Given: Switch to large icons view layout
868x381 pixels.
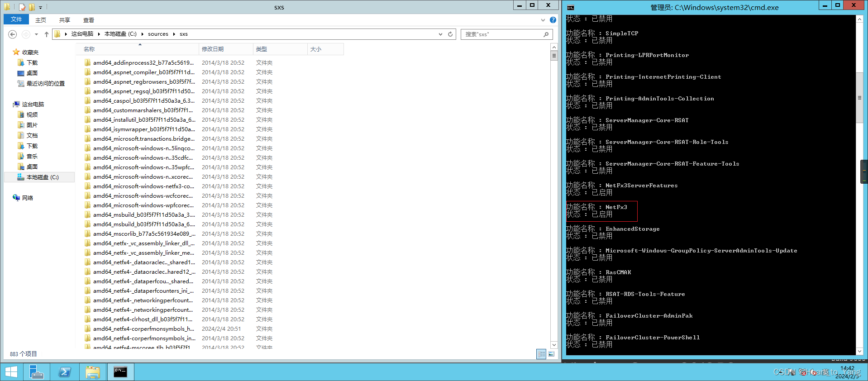Looking at the screenshot, I should (551, 354).
